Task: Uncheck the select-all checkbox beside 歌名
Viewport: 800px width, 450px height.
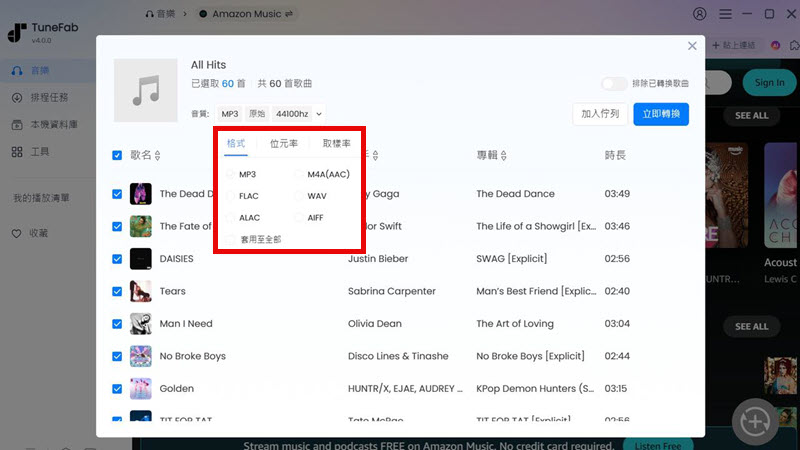Action: (118, 155)
